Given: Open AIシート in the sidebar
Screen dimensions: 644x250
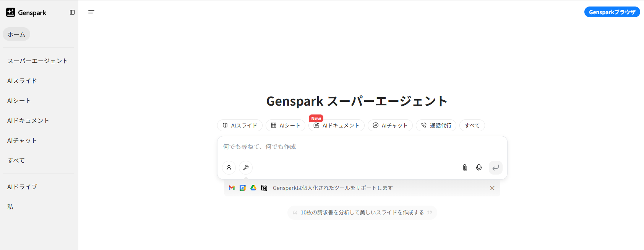Looking at the screenshot, I should click(x=19, y=101).
